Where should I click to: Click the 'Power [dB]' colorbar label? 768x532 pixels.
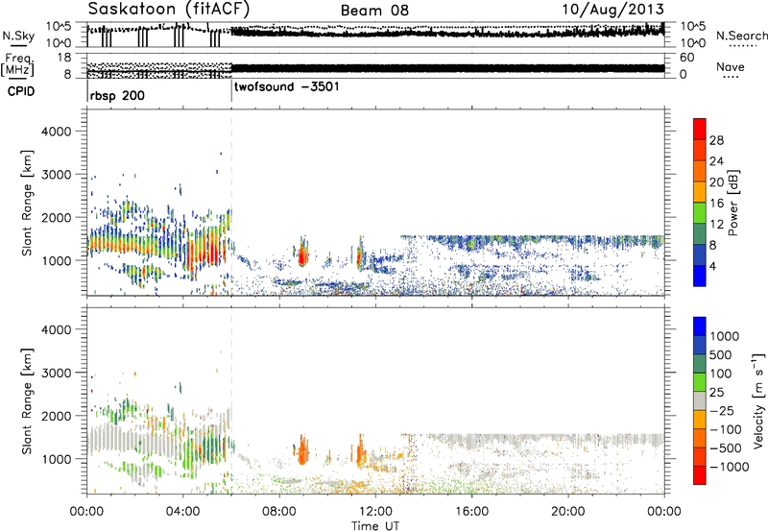click(733, 203)
